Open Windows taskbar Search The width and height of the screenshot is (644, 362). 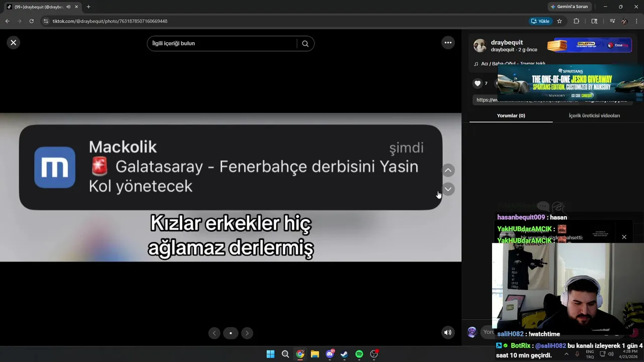coord(285,354)
